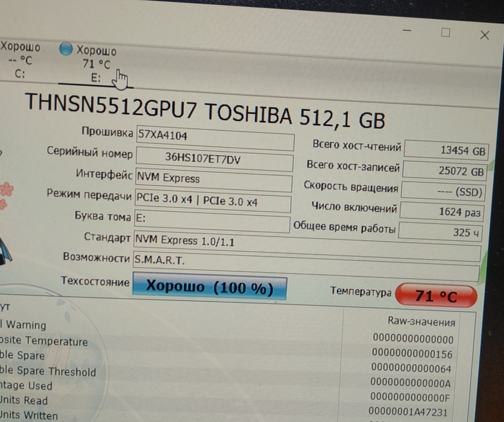Image resolution: width=504 pixels, height=422 pixels.
Task: Click the Режим передачи label
Action: click(89, 194)
